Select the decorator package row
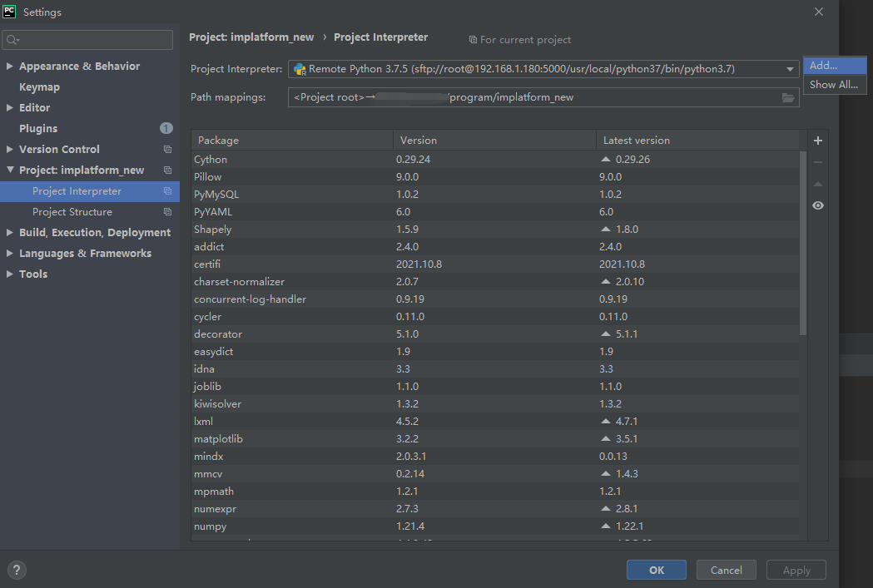 495,334
